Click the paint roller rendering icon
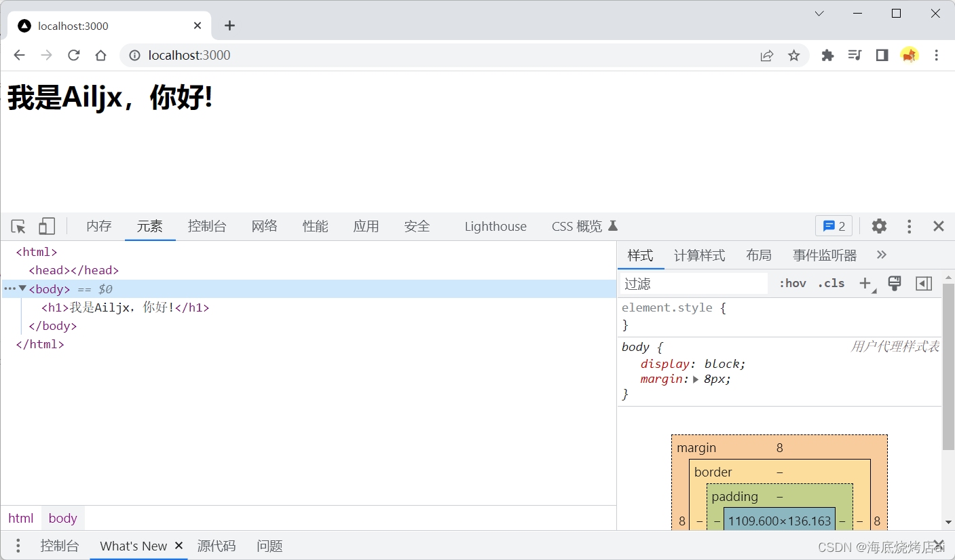 pos(895,284)
